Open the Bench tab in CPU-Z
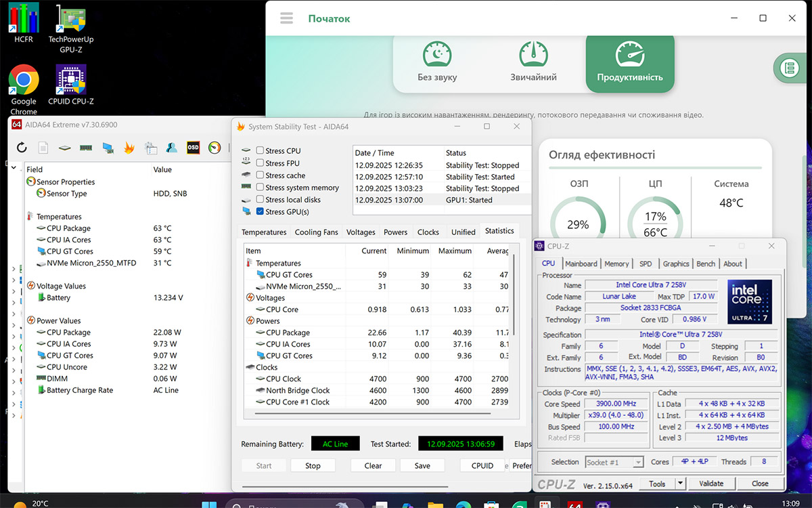This screenshot has height=508, width=812. pyautogui.click(x=706, y=263)
